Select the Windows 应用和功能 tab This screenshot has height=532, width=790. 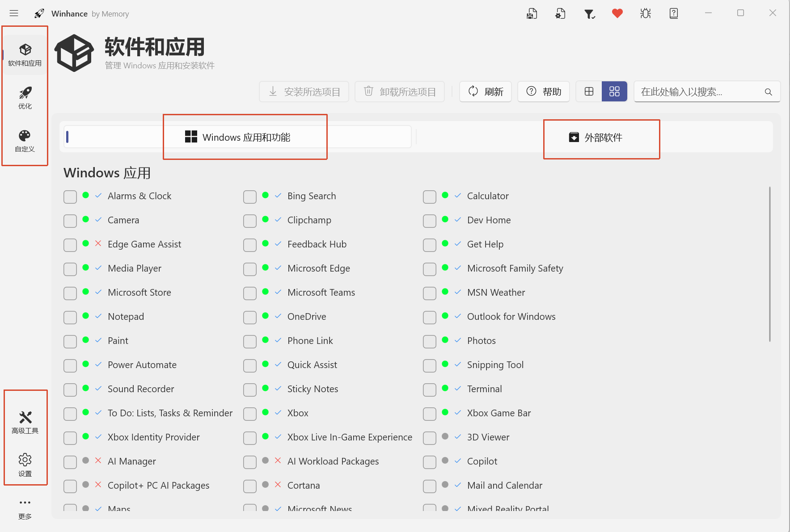point(237,137)
